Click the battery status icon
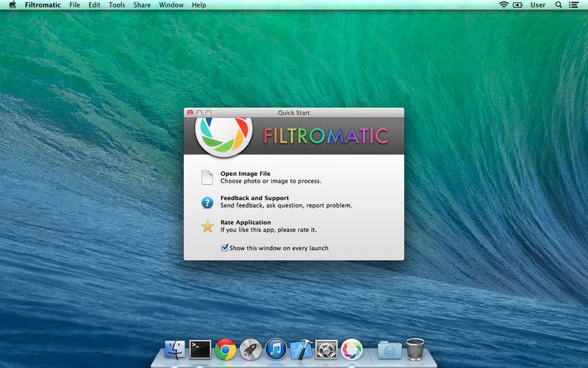This screenshot has width=588, height=368. pos(517,5)
